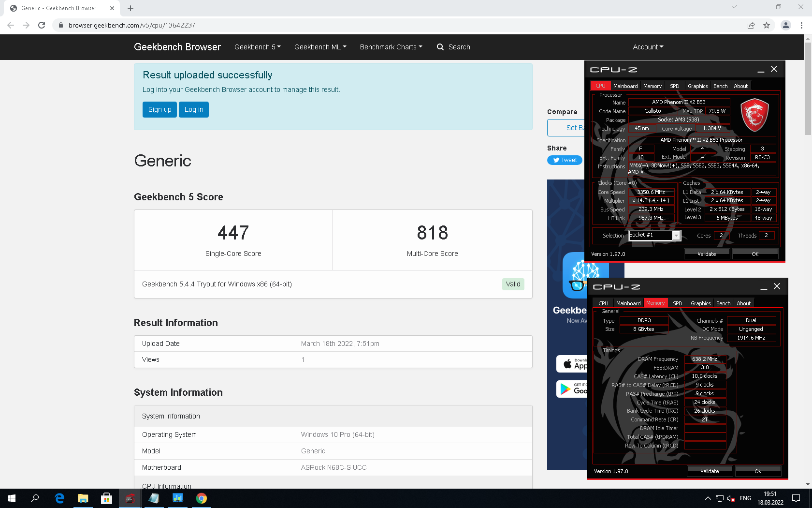
Task: Open Graphics tab in upper CPU-Z window
Action: pyautogui.click(x=697, y=86)
